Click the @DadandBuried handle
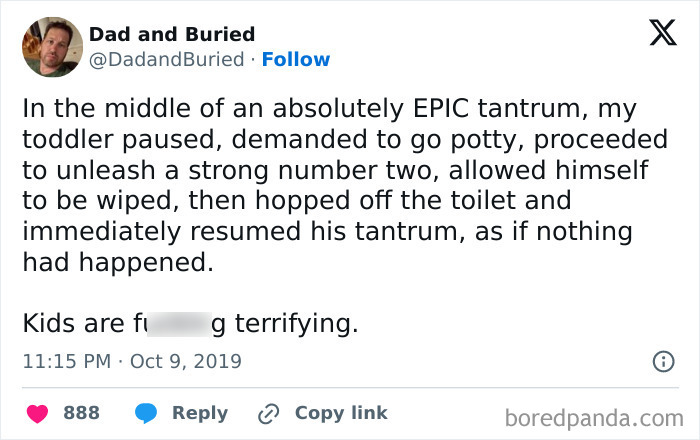This screenshot has width=700, height=440. tap(166, 59)
